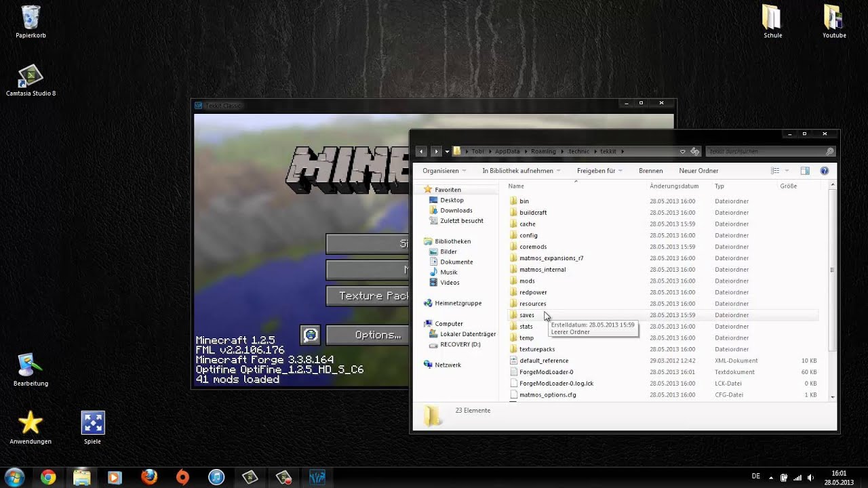Select Desktop under Favoriten
868x488 pixels.
tap(452, 200)
